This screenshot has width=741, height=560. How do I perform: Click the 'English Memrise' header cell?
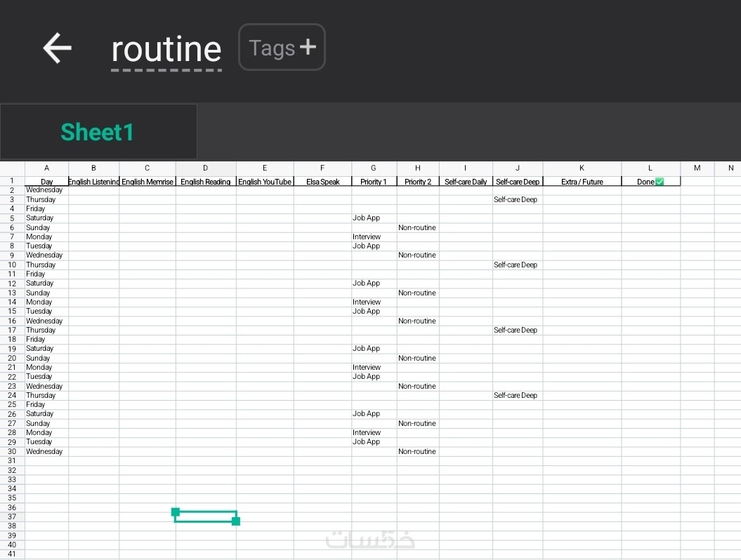pyautogui.click(x=147, y=181)
